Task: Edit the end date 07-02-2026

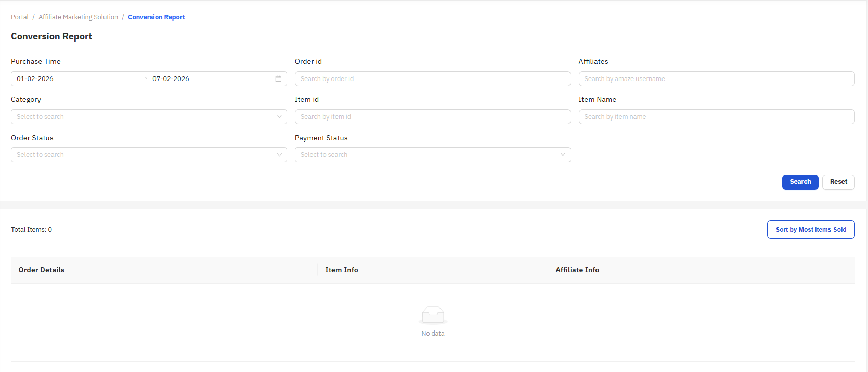Action: [171, 79]
